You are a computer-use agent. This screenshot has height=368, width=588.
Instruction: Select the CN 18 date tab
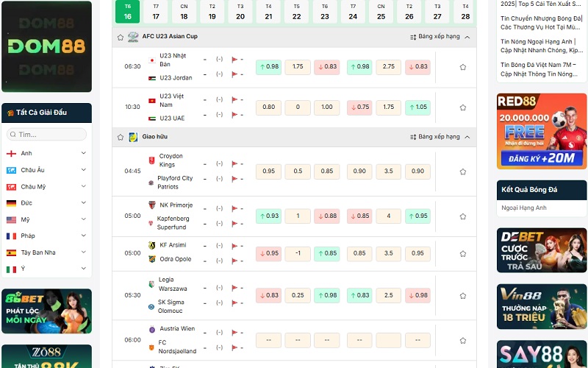184,12
